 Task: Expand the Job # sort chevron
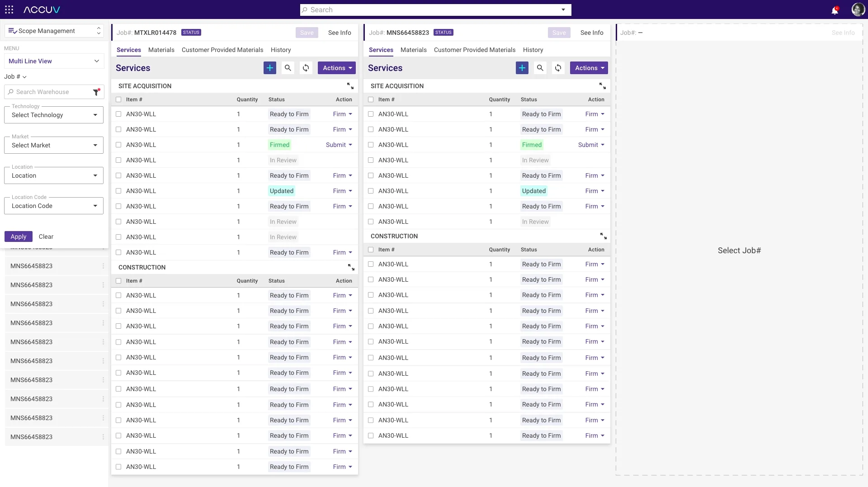[24, 77]
